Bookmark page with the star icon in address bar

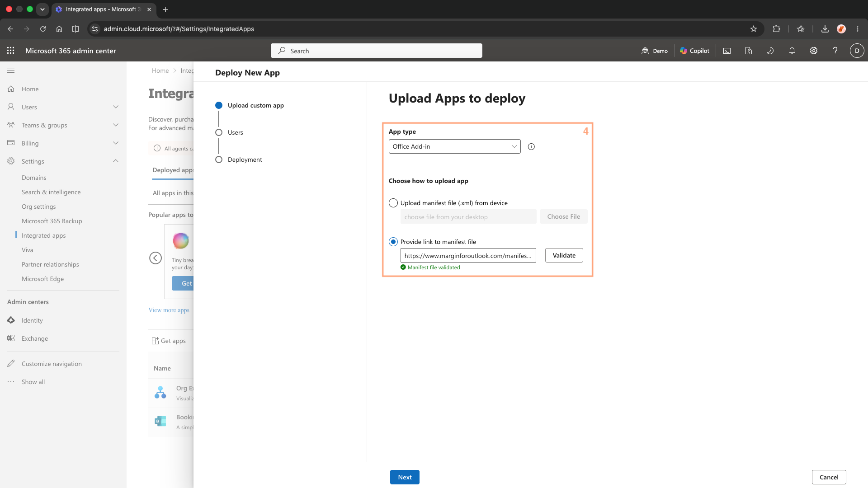coord(754,29)
